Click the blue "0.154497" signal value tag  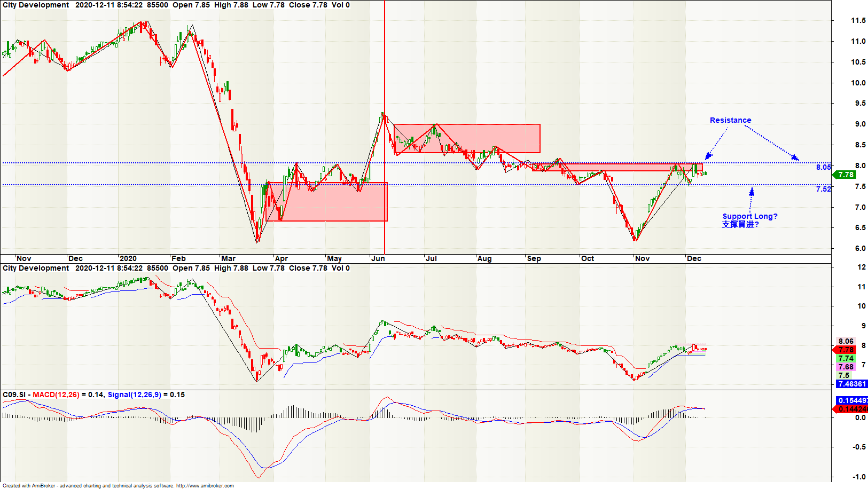pos(852,400)
